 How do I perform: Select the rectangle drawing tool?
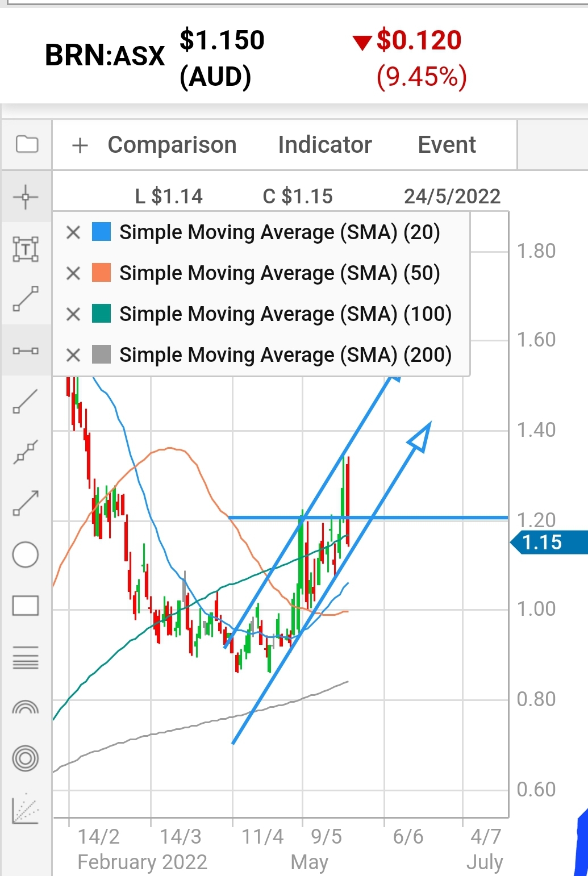pos(26,606)
